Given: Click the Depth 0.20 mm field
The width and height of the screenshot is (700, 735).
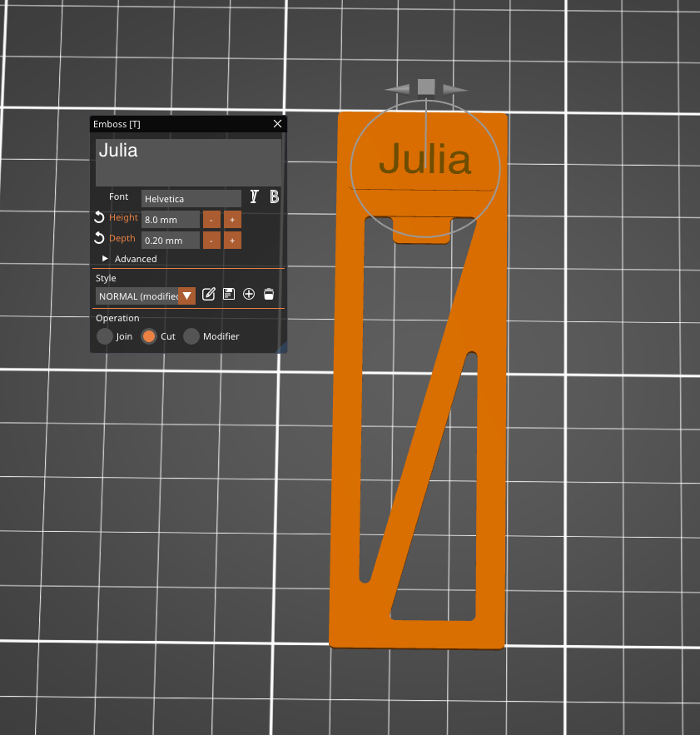Looking at the screenshot, I should (171, 241).
